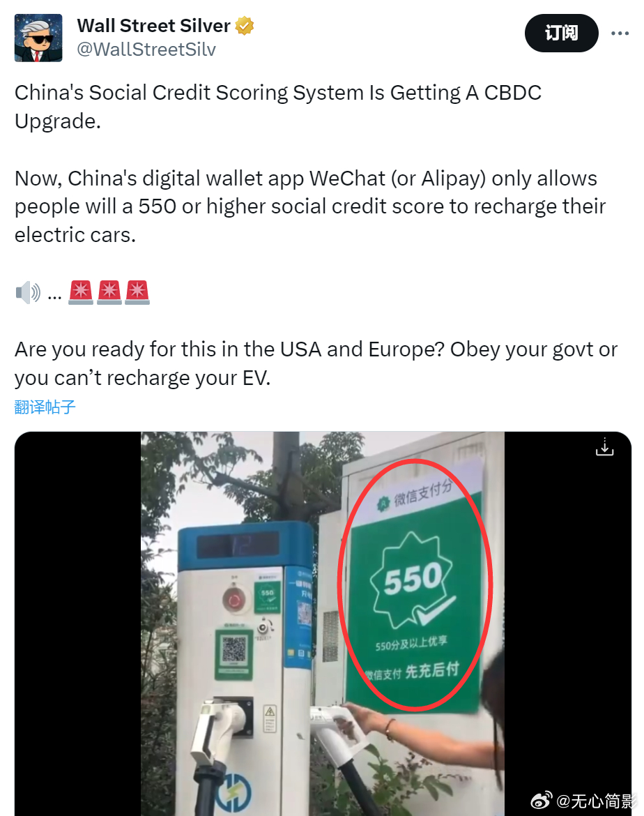Click the Weibo logo watermark icon
This screenshot has height=816, width=644.
(541, 800)
